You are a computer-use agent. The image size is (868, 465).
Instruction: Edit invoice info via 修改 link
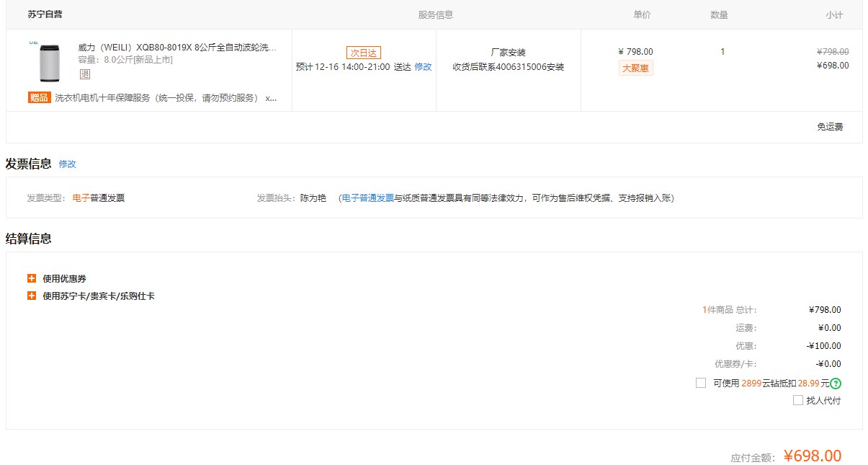[67, 164]
